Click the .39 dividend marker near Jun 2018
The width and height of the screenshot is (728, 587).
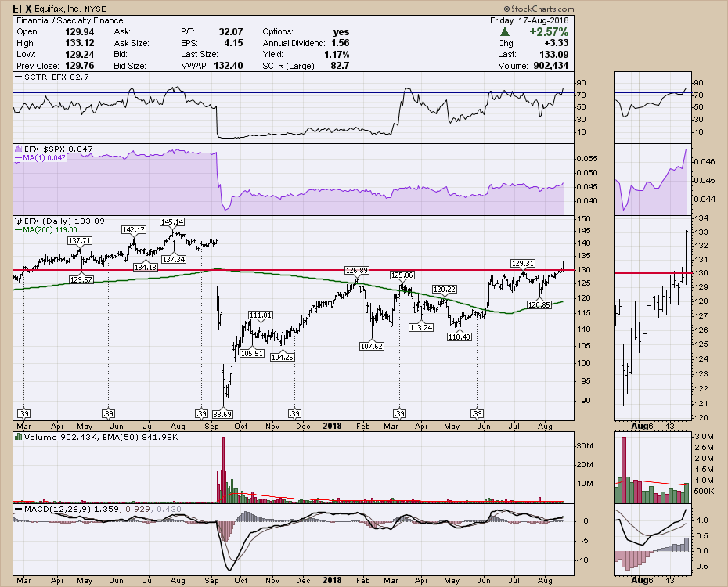pyautogui.click(x=477, y=413)
